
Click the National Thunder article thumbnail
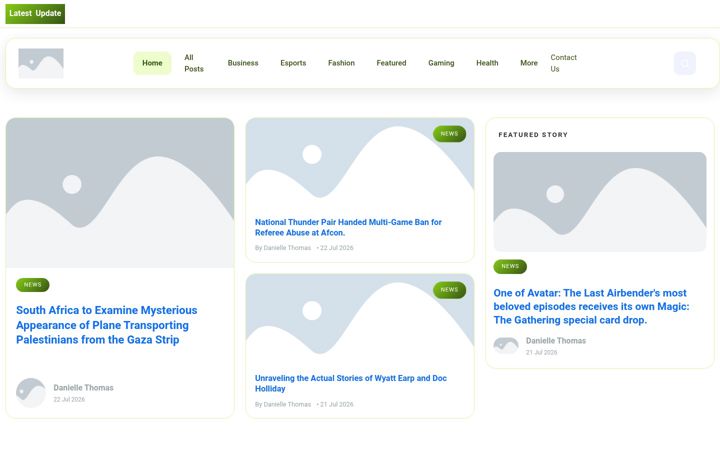360,165
